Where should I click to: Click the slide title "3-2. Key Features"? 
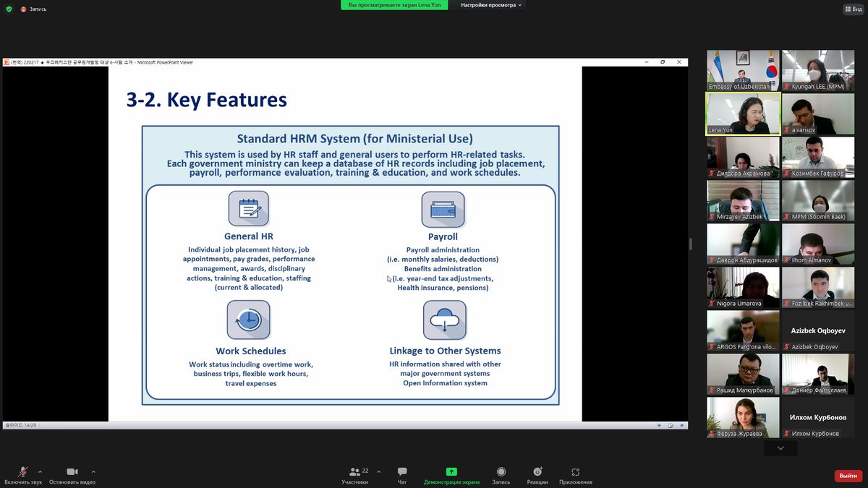click(207, 100)
